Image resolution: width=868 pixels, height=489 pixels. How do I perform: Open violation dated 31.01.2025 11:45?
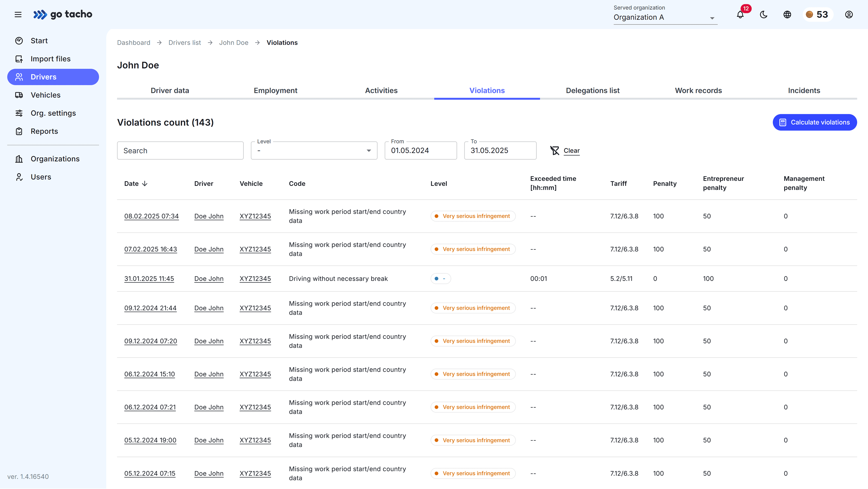point(149,279)
